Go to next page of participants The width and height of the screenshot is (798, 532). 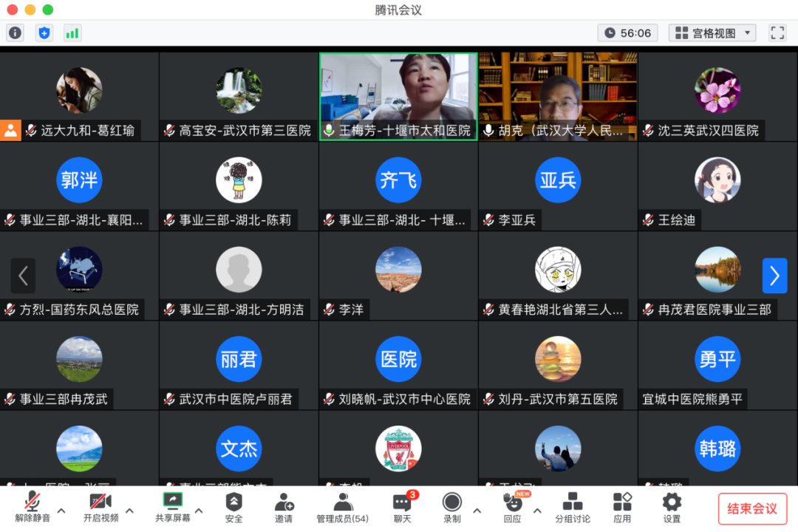click(x=774, y=276)
